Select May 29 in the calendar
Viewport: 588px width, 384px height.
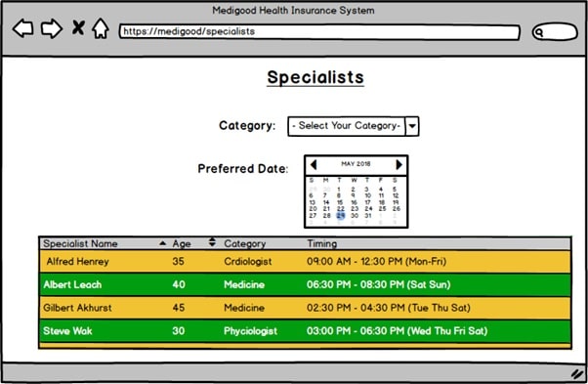point(341,216)
